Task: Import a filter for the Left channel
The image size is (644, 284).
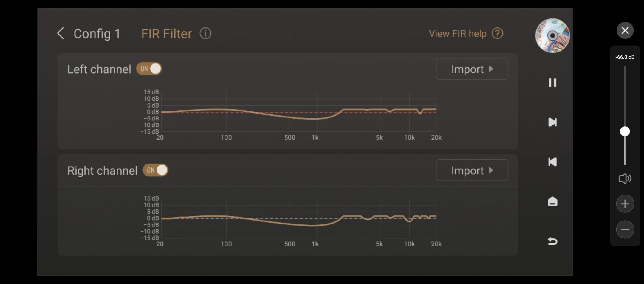Action: 472,69
